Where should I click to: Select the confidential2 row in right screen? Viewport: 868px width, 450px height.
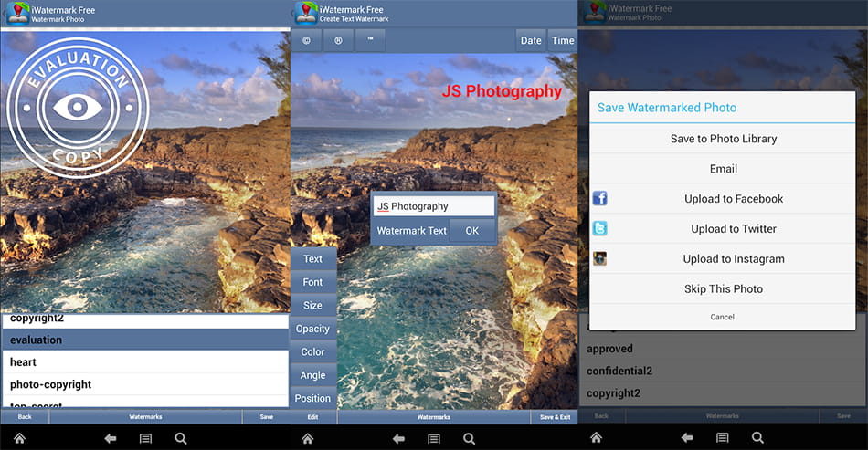tap(723, 371)
